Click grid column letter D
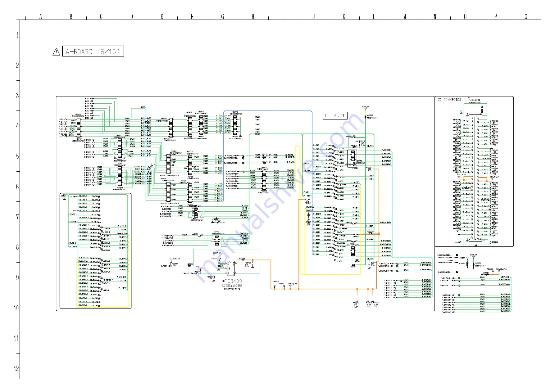The height and width of the screenshot is (392, 555). click(131, 17)
